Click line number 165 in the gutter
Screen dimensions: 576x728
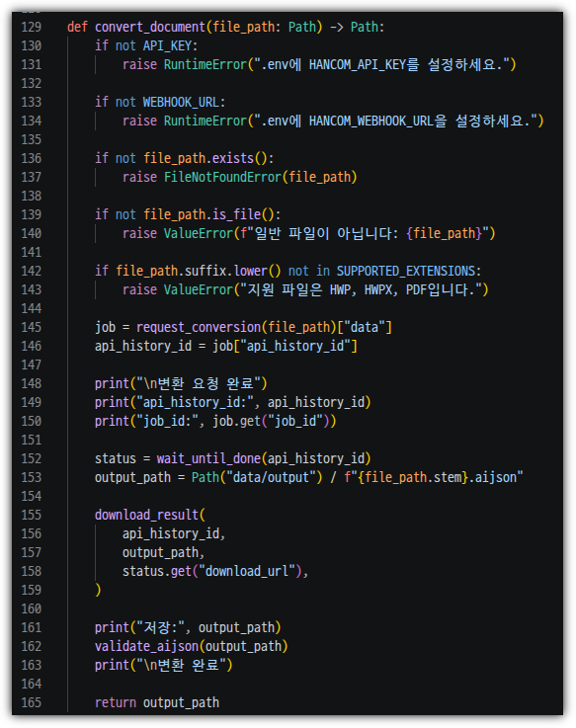pyautogui.click(x=32, y=703)
